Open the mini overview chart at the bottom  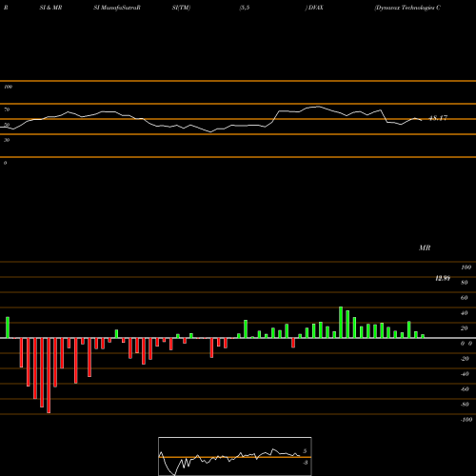pos(235,456)
